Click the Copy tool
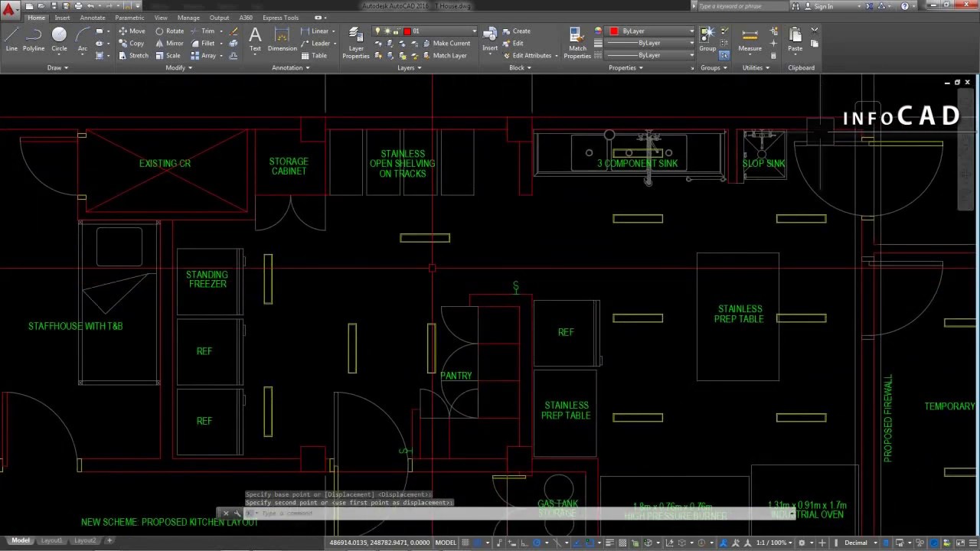Screen dimensions: 980x551 coord(132,44)
